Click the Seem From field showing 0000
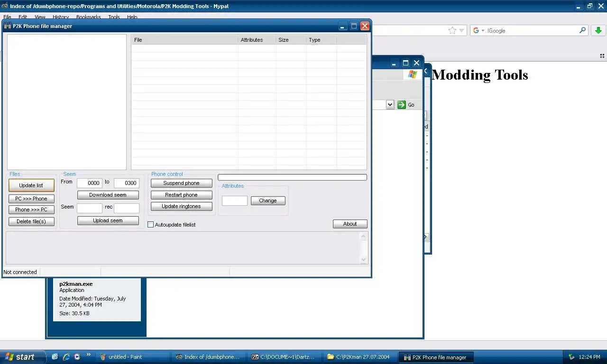The image size is (607, 364). point(90,183)
